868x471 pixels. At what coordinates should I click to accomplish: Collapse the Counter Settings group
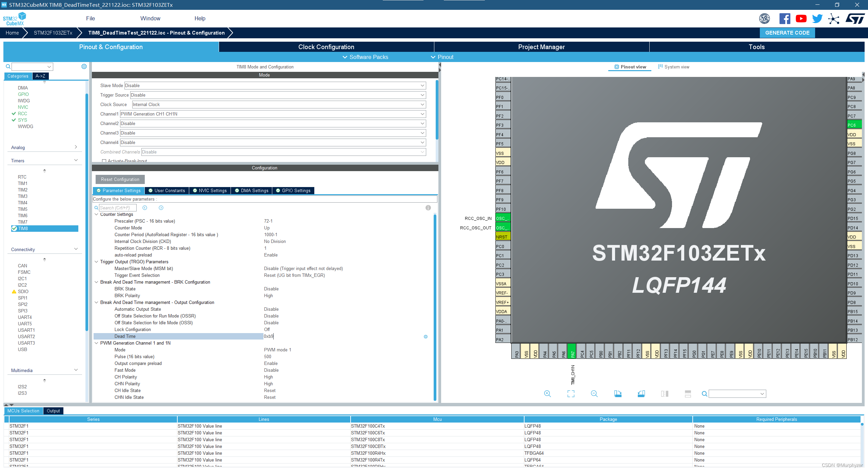[x=96, y=214]
